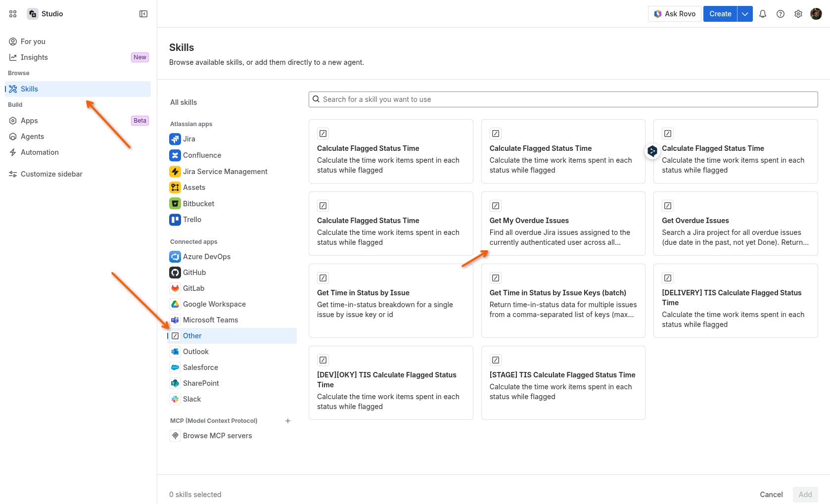Click the Google Workspace icon
Image resolution: width=830 pixels, height=504 pixels.
tap(175, 304)
